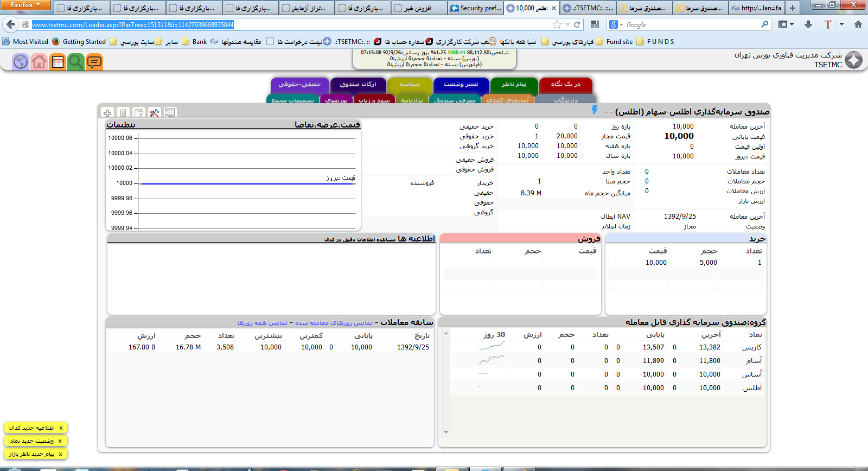868x471 pixels.
Task: Click the red-blue line chart icon
Action: tap(155, 113)
